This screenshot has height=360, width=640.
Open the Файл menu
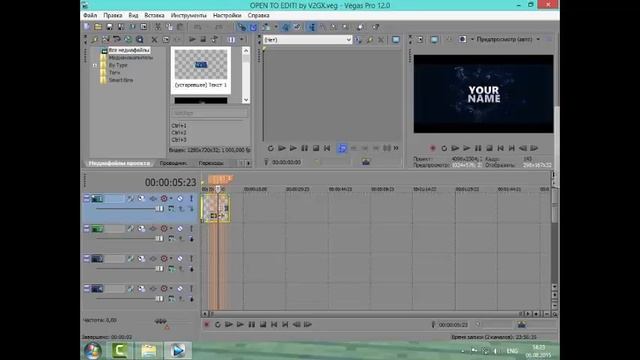click(90, 15)
